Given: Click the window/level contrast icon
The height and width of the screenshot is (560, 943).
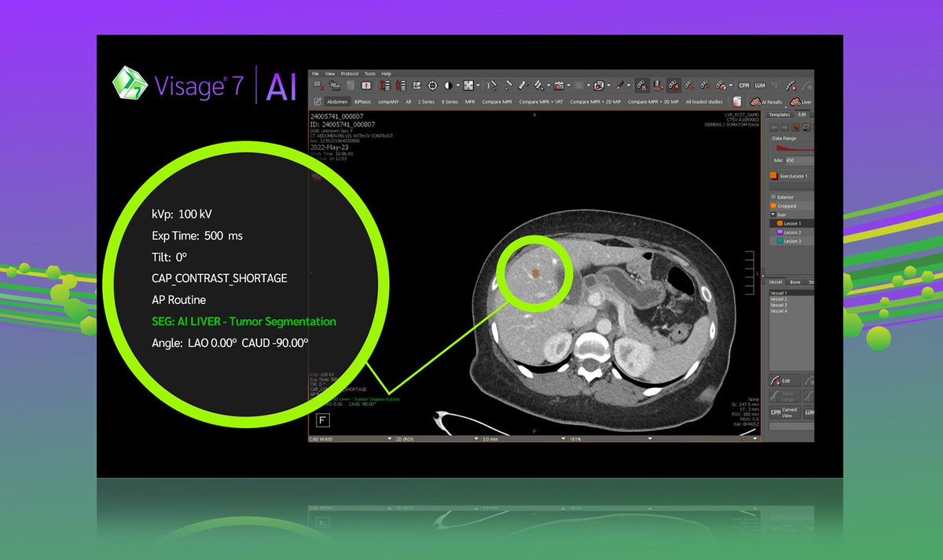Looking at the screenshot, I should (x=448, y=86).
